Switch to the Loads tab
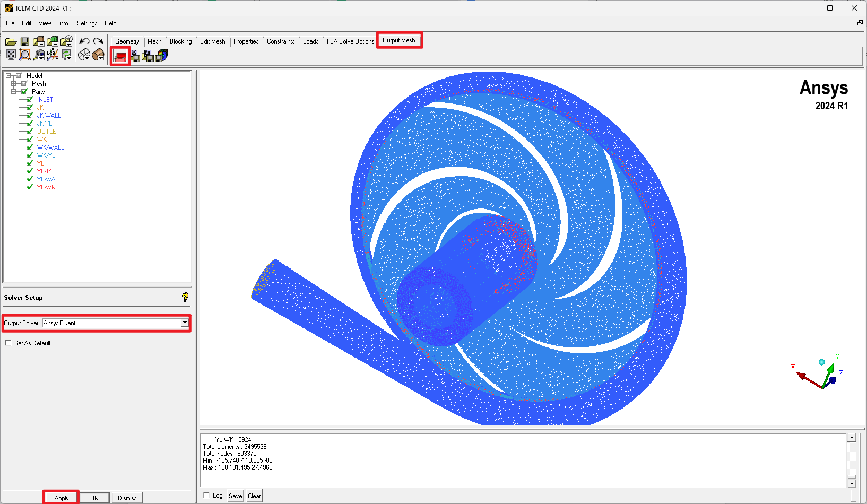Screen dimensions: 867x504 [311, 41]
